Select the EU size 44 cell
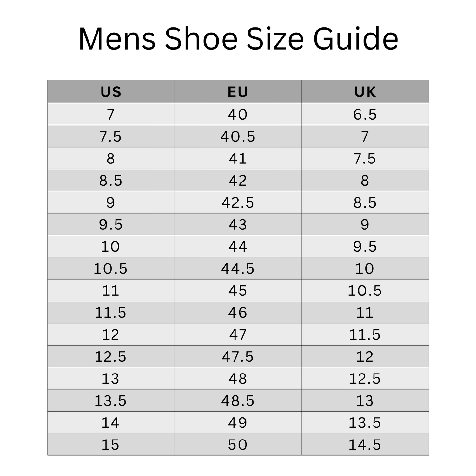Screen dimensions: 476x476 tap(238, 247)
